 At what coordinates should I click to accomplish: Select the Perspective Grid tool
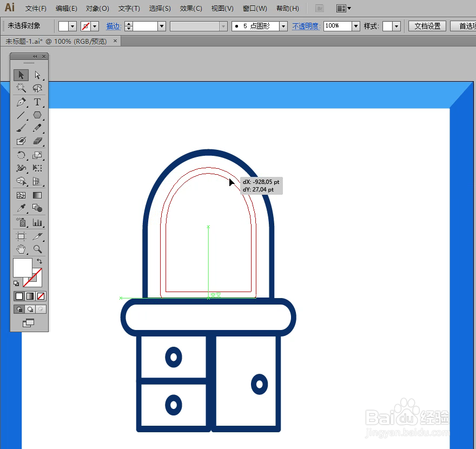37,181
